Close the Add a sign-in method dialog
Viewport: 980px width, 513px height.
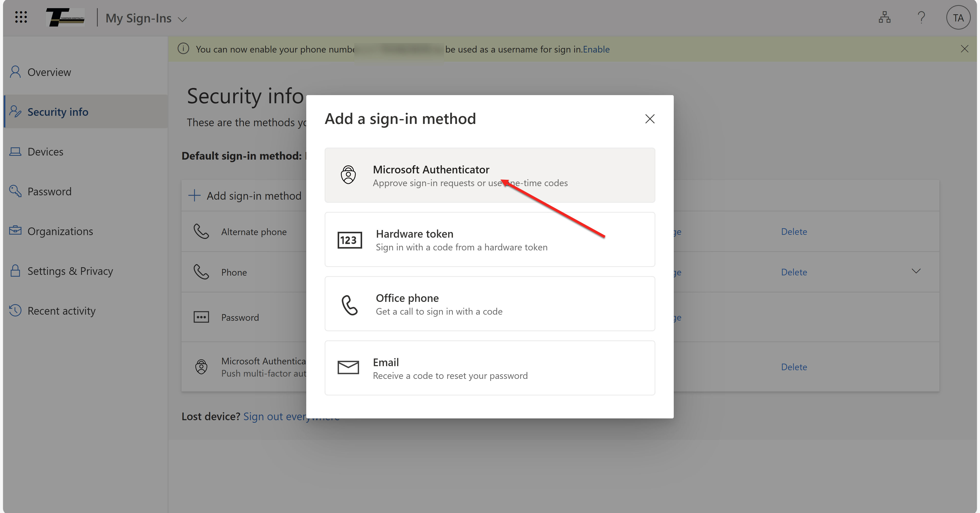coord(650,119)
